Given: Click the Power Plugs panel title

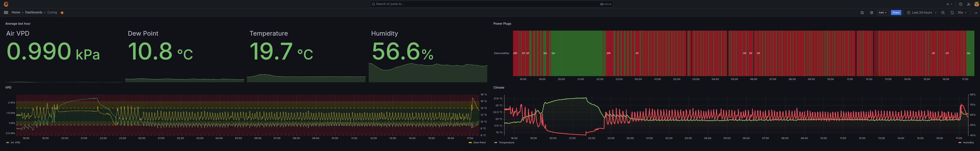Looking at the screenshot, I should tap(502, 24).
